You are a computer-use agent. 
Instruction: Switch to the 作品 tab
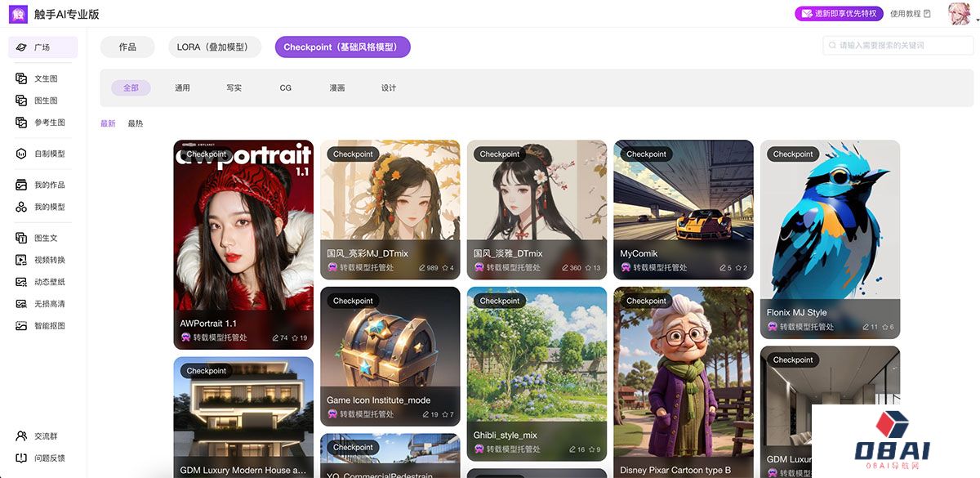(127, 47)
